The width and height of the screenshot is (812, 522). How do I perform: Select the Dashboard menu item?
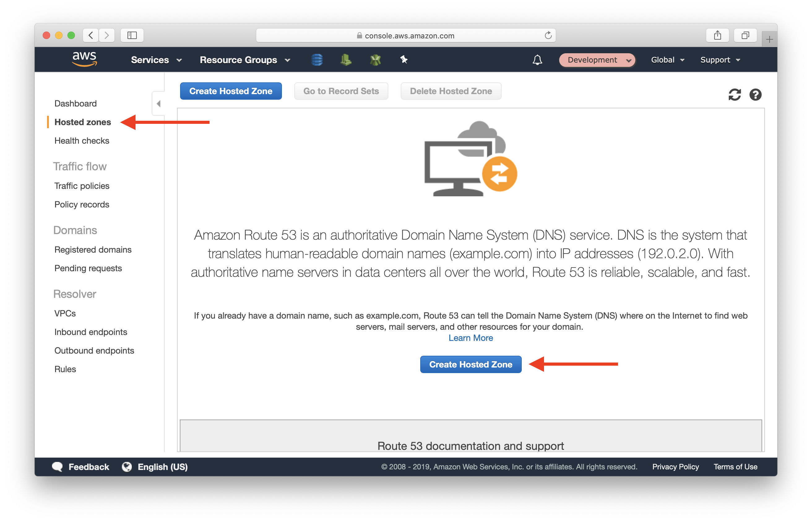[75, 104]
